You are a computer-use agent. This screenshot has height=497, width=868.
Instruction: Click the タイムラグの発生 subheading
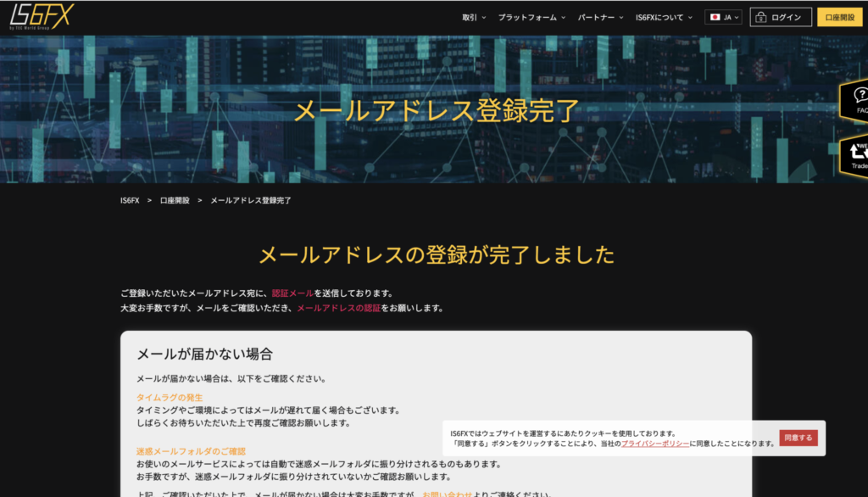pyautogui.click(x=170, y=397)
